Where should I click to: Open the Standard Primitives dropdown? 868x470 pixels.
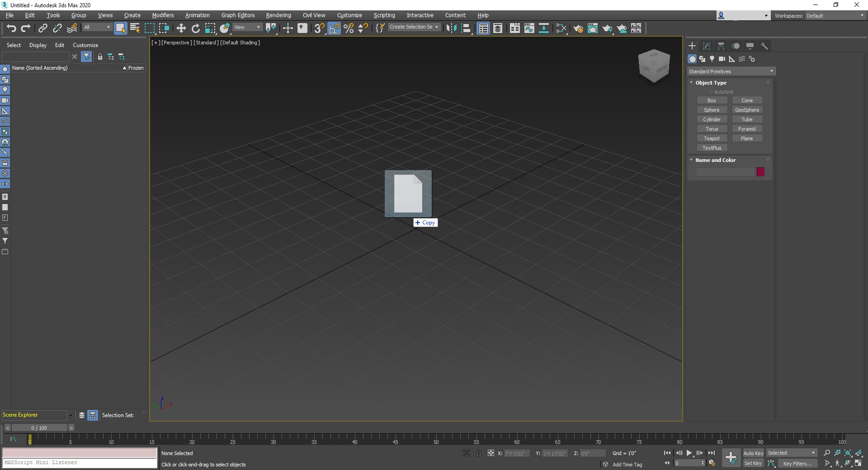pos(731,71)
